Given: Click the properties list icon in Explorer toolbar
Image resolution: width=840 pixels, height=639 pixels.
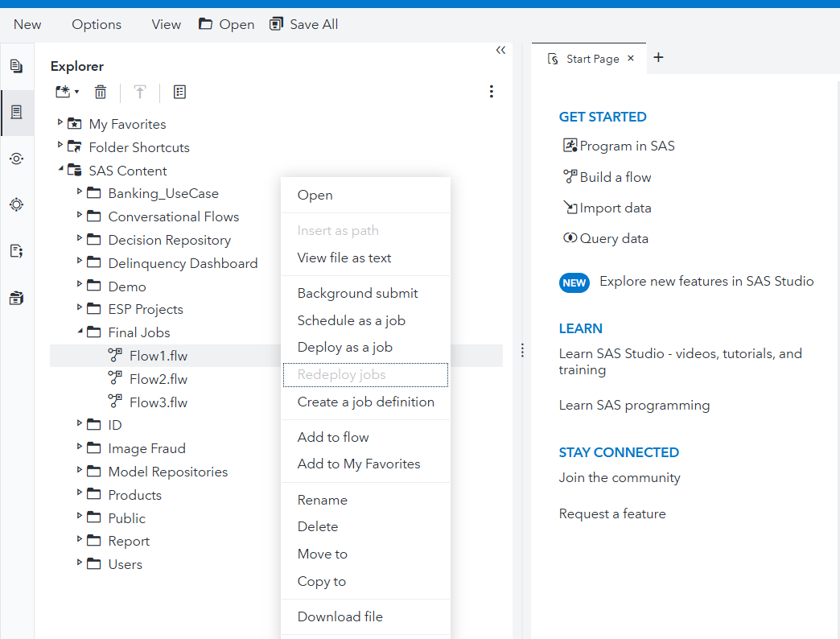Looking at the screenshot, I should click(179, 92).
